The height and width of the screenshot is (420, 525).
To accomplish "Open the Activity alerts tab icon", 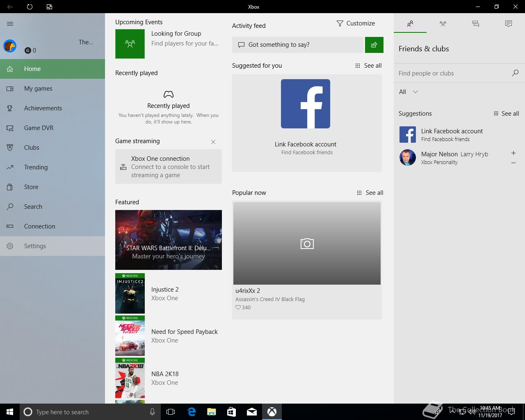I will (509, 24).
